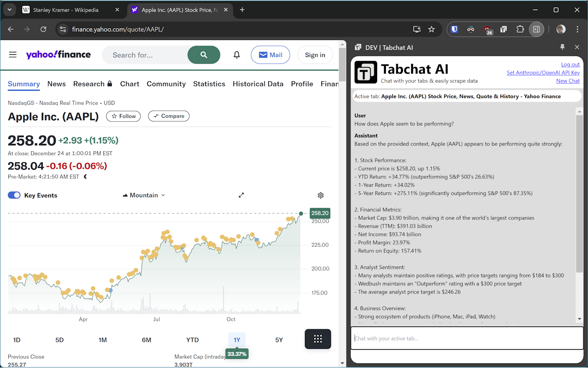Viewport: 588px width, 368px height.
Task: Select the 5Y chart range
Action: click(x=279, y=340)
